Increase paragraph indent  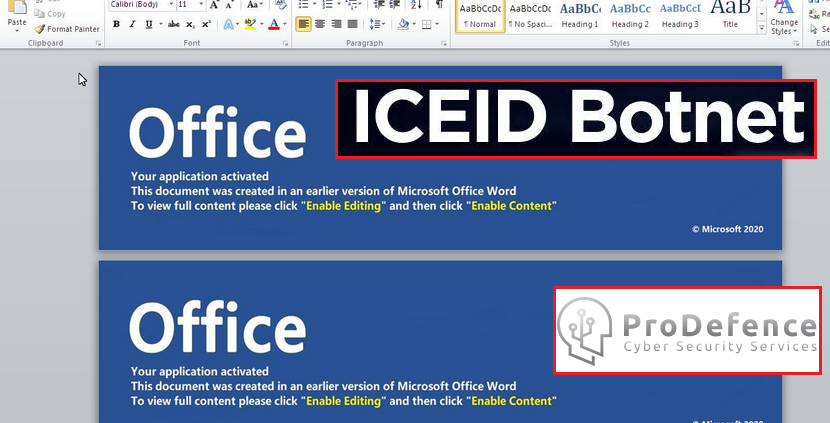pyautogui.click(x=395, y=5)
